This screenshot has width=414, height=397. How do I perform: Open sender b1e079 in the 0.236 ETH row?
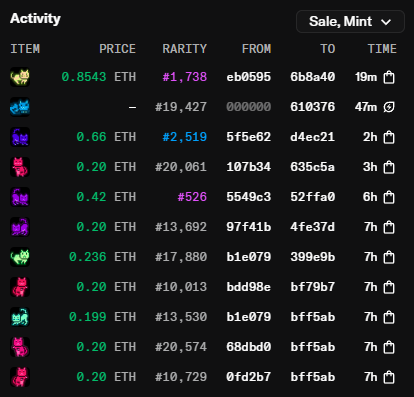pyautogui.click(x=249, y=257)
